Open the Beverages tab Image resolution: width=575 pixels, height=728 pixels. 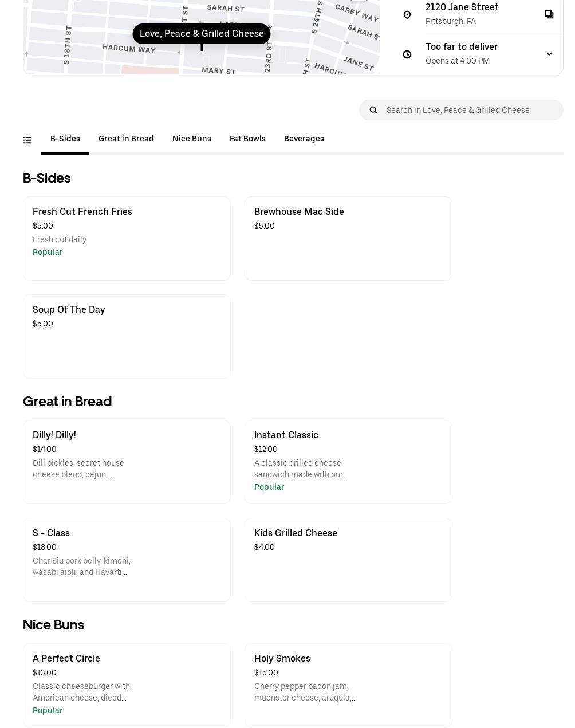tap(304, 139)
